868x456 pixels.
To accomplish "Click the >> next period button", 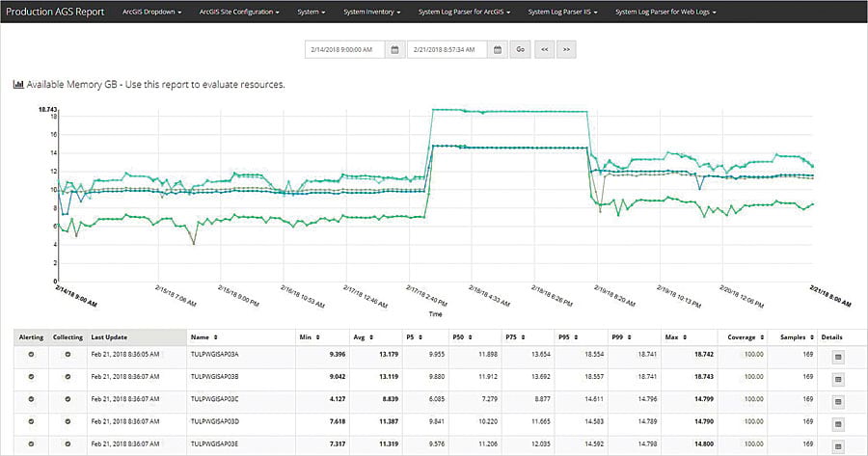I will point(566,50).
